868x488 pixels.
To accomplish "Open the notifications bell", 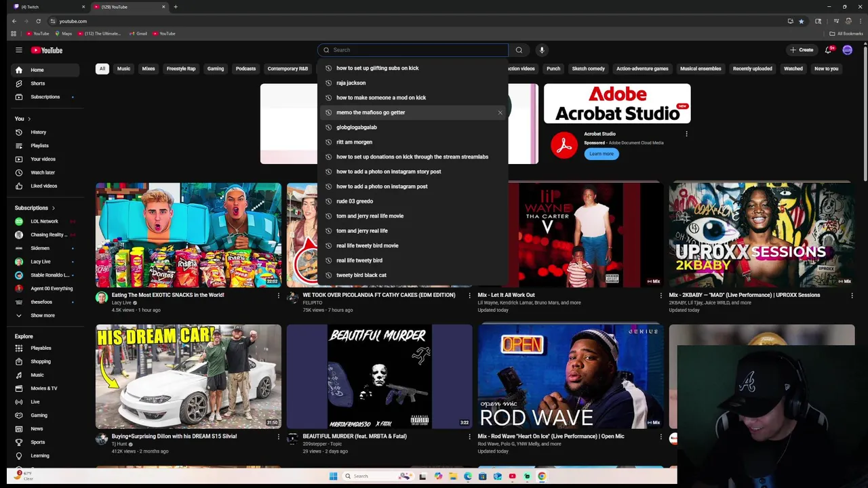I will coord(828,50).
